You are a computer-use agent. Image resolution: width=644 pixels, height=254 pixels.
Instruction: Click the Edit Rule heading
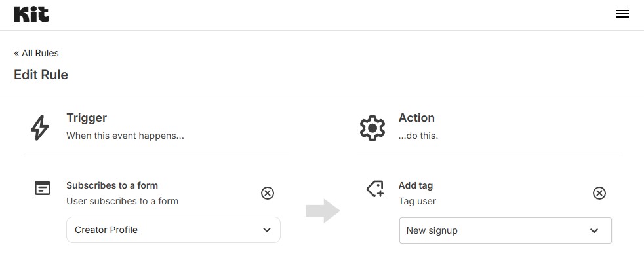tap(41, 75)
